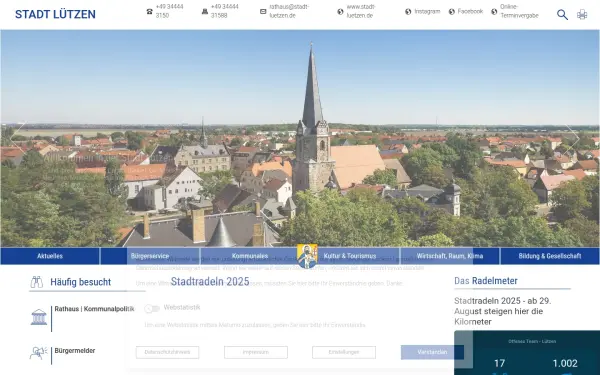Screen dimensions: 600x375
Task: Open the Aktuelles menu
Action: 50,256
